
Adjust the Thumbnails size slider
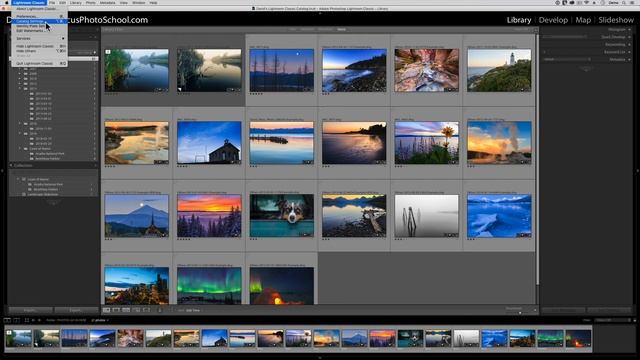pyautogui.click(x=520, y=312)
